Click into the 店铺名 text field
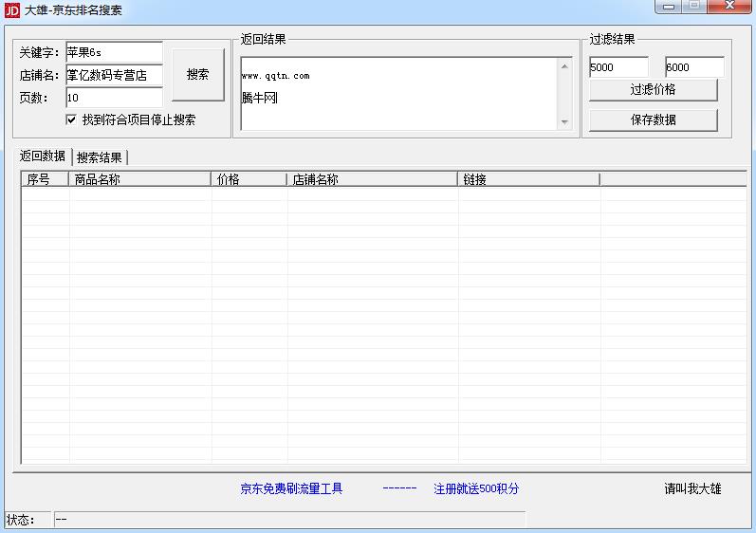The width and height of the screenshot is (756, 533). point(114,75)
